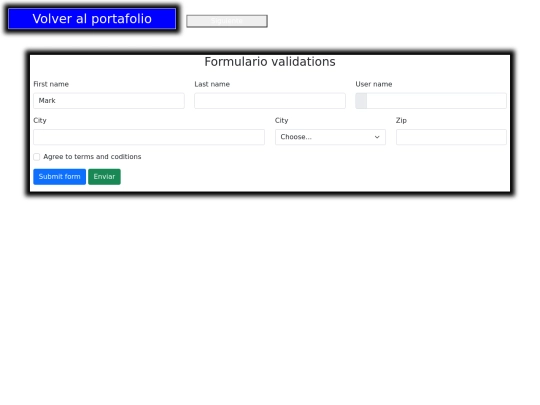The width and height of the screenshot is (540, 405).
Task: Click the Last name input field
Action: tap(270, 101)
